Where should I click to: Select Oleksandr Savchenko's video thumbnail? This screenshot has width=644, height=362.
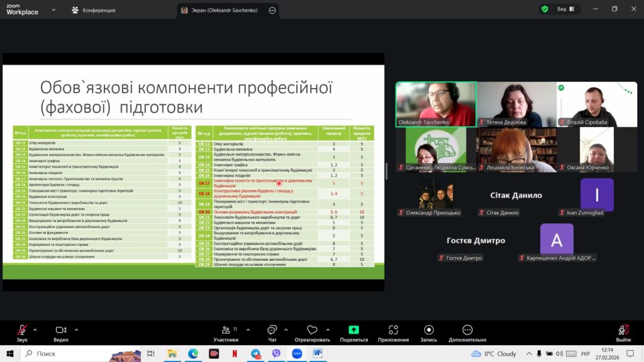435,104
